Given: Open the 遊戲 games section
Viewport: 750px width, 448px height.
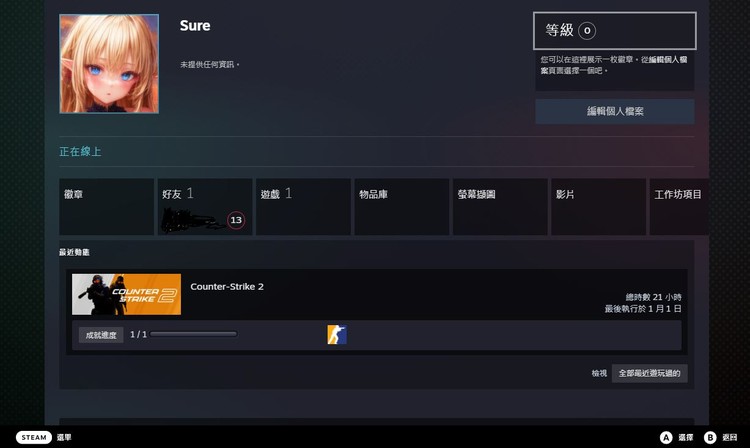Looking at the screenshot, I should [302, 206].
